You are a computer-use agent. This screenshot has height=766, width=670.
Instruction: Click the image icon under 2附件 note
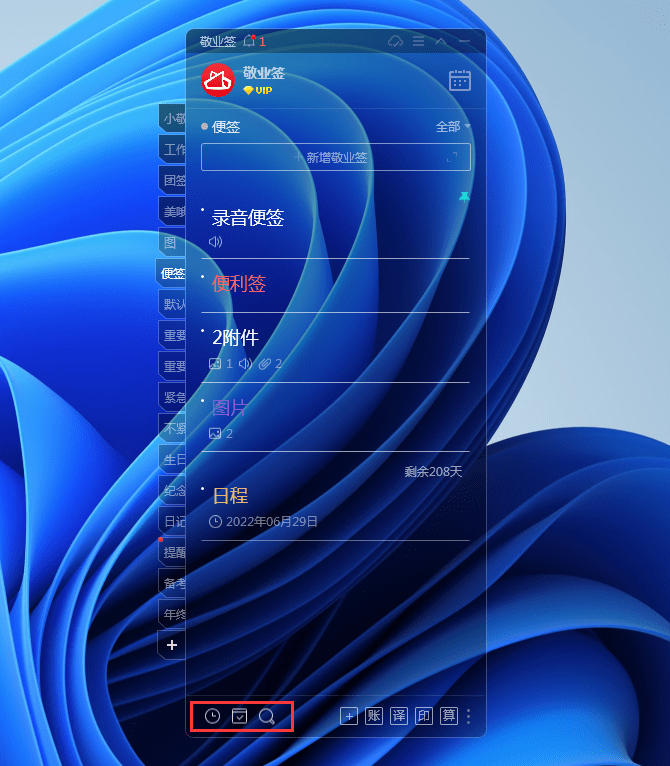215,363
